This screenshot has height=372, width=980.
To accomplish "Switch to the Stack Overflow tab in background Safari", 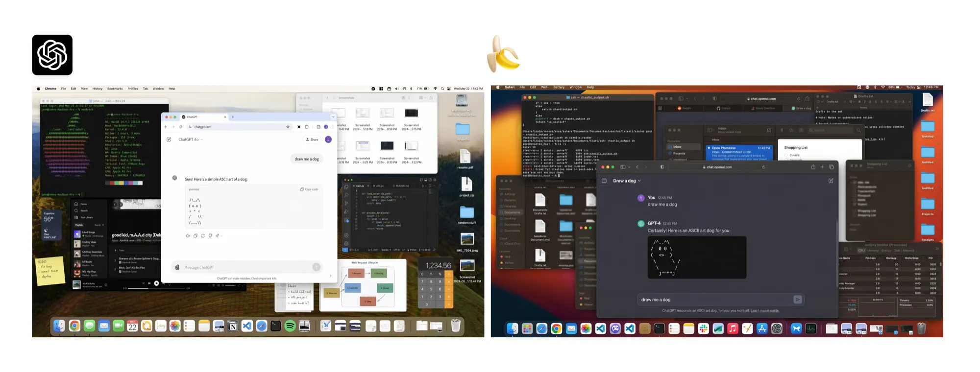I will pos(762,108).
